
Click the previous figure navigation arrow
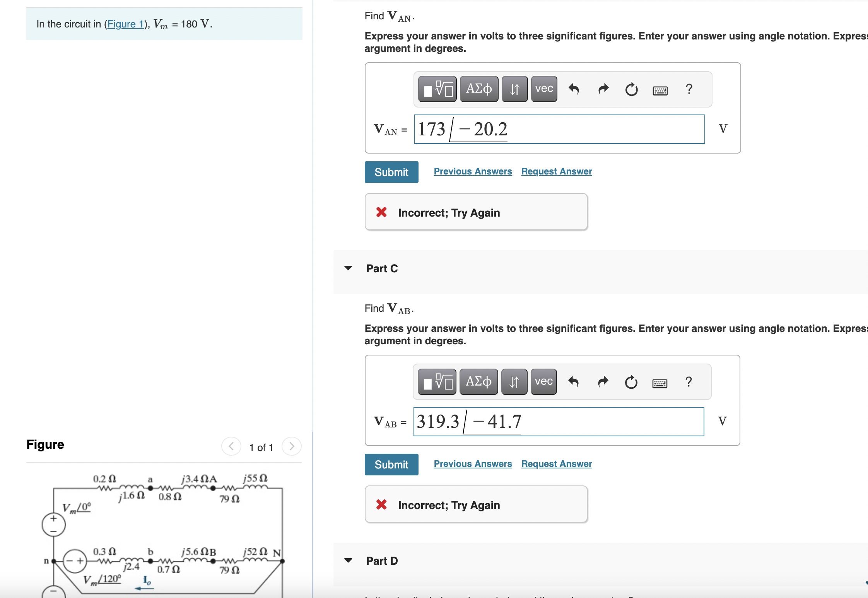pos(231,446)
